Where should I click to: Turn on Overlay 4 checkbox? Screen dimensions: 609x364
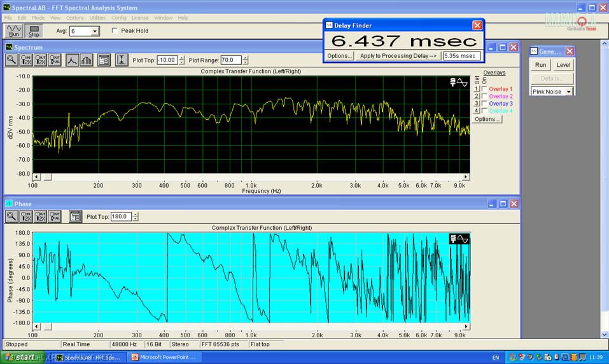pos(484,110)
